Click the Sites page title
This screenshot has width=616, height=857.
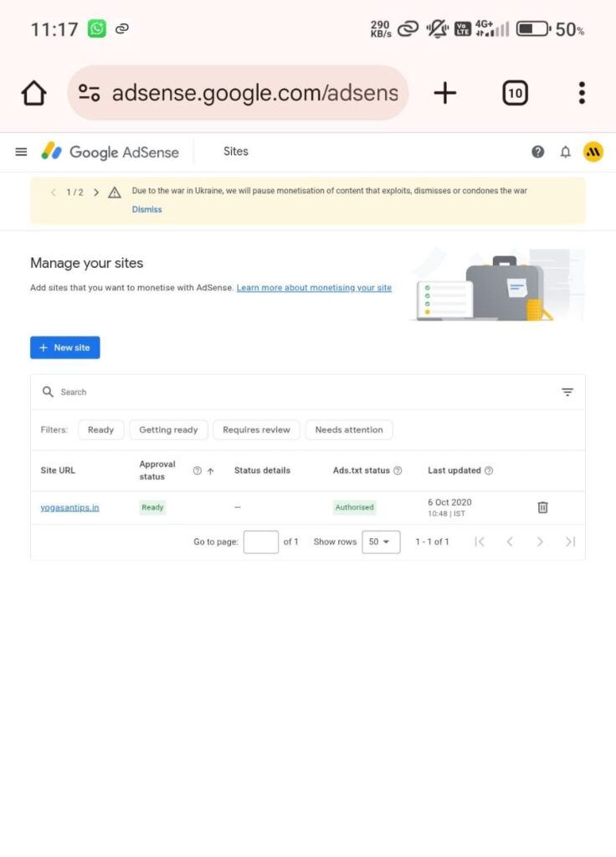tap(235, 151)
